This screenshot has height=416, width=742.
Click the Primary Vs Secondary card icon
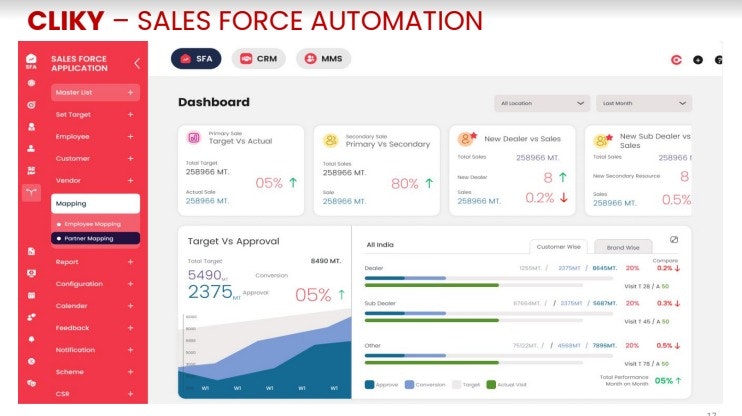(330, 140)
